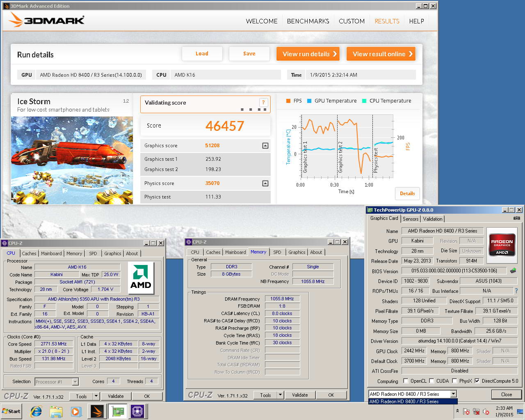Go to the WELCOME tab in 3DMark
525x420 pixels.
[262, 21]
